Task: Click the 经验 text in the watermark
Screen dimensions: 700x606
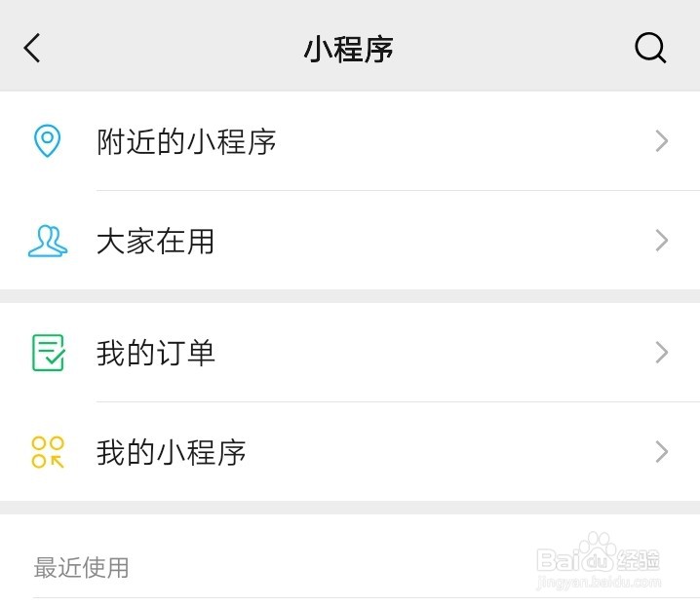Action: tap(639, 560)
